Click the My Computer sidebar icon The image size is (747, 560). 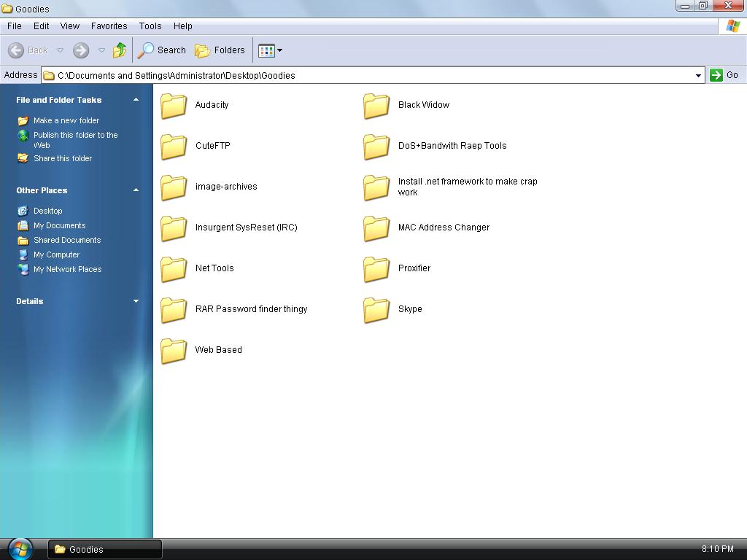tap(23, 254)
